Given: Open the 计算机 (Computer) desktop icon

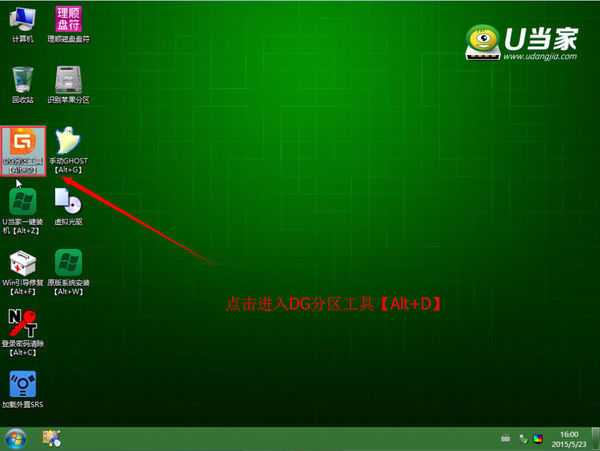Looking at the screenshot, I should click(x=23, y=24).
